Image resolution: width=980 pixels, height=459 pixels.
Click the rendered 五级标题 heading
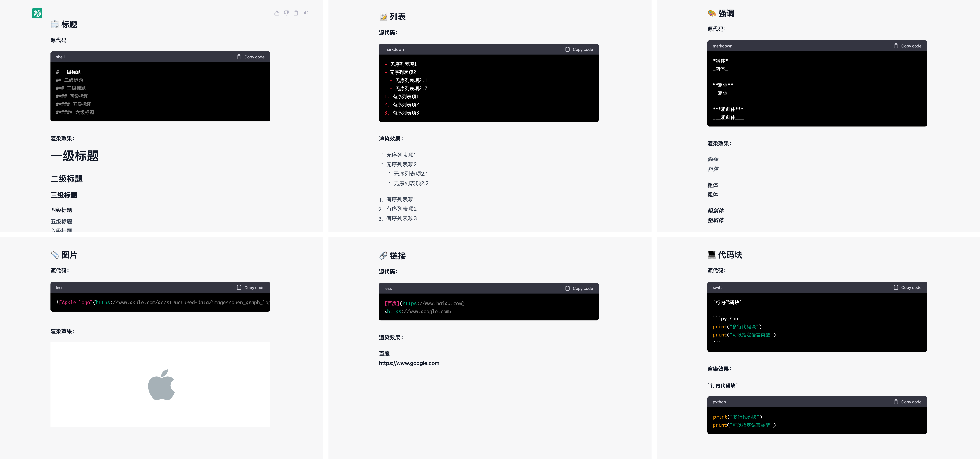point(61,221)
